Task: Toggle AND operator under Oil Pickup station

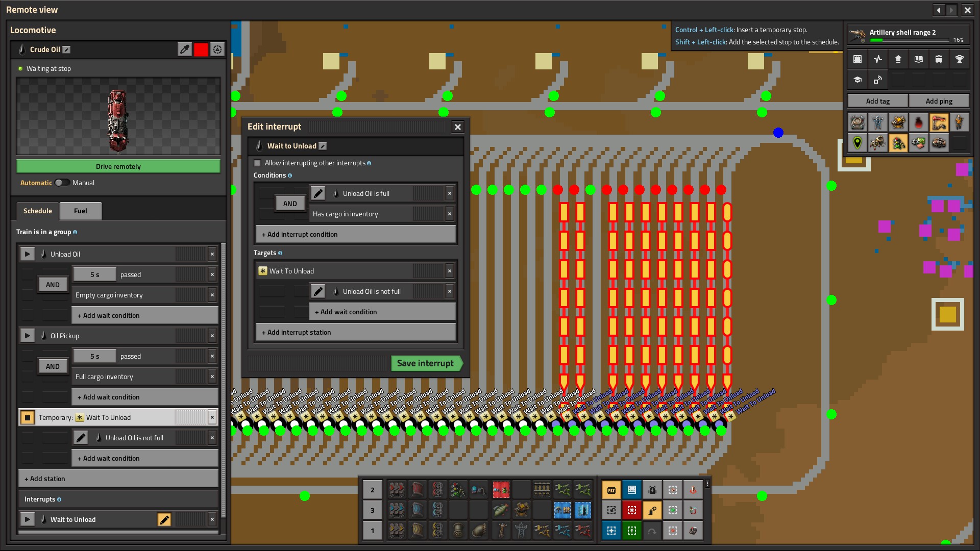Action: click(53, 366)
